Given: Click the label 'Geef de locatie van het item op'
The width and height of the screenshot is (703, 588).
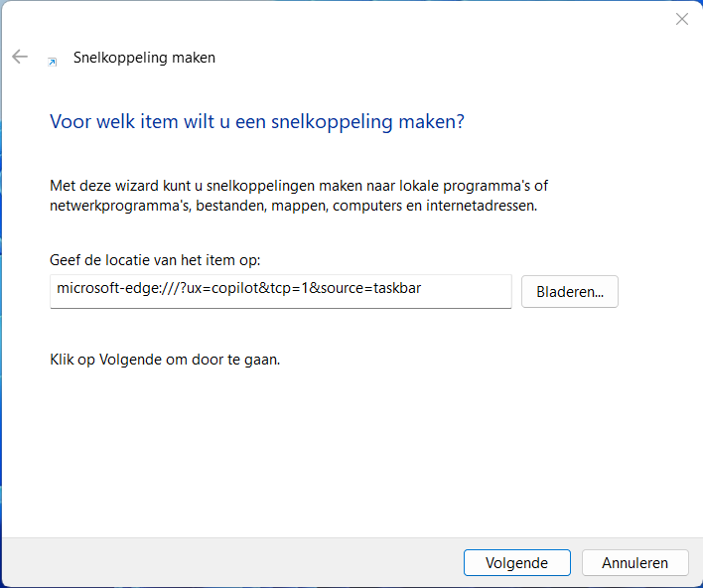Looking at the screenshot, I should pyautogui.click(x=154, y=260).
